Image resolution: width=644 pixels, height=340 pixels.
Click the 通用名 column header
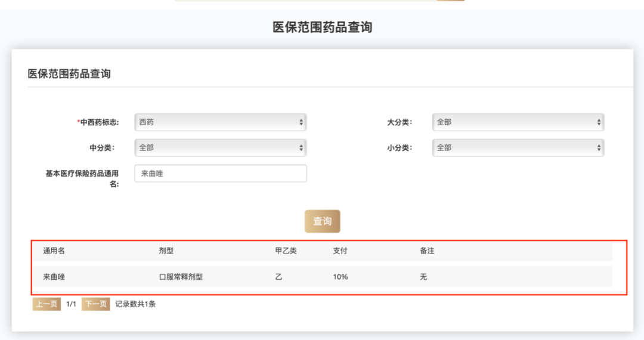(x=54, y=251)
